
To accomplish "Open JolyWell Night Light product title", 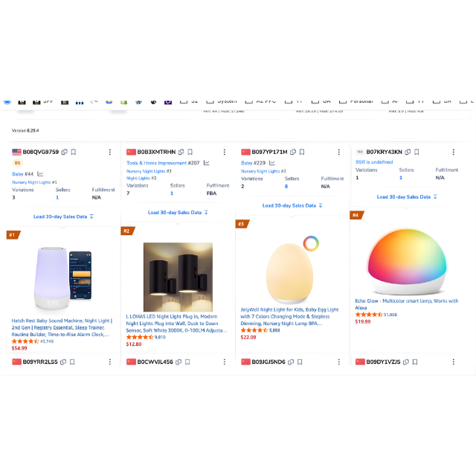I will click(289, 316).
